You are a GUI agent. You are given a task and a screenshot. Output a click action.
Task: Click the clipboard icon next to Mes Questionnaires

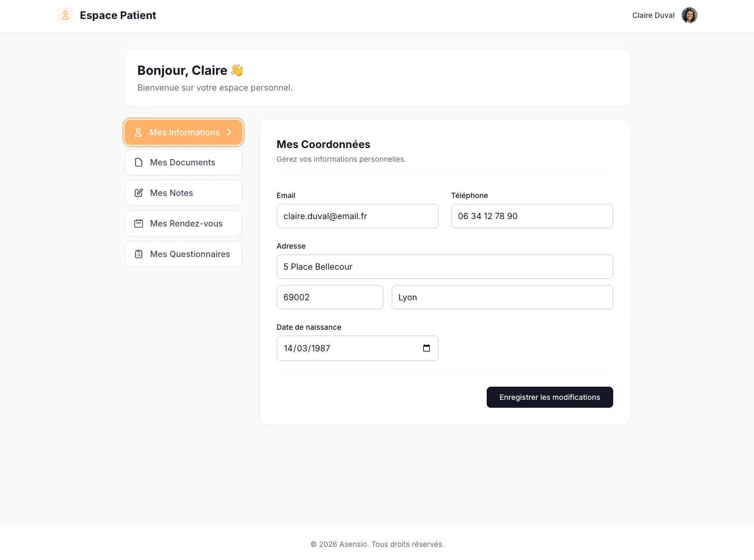click(x=139, y=254)
